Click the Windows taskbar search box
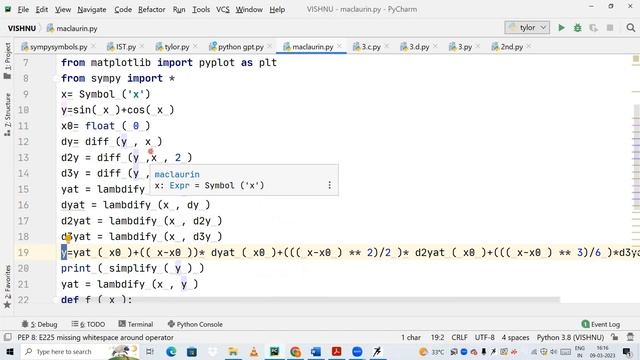Viewport: 640px width, 360px height. click(80, 351)
